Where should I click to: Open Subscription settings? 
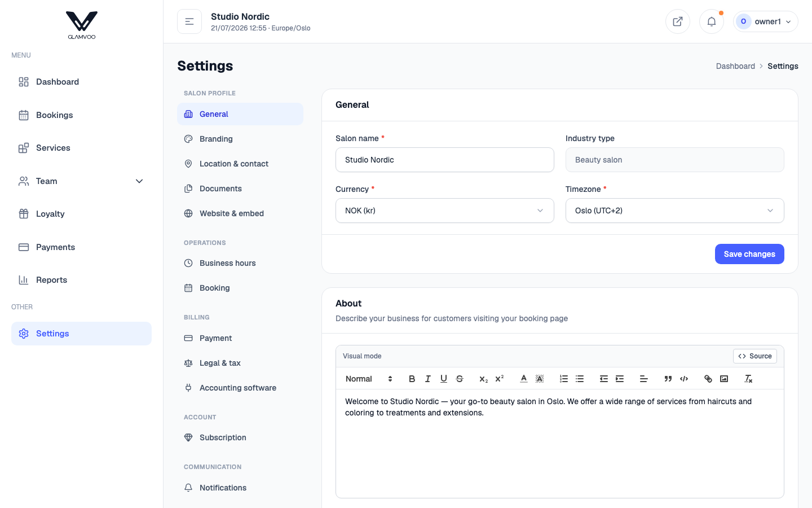(240, 437)
